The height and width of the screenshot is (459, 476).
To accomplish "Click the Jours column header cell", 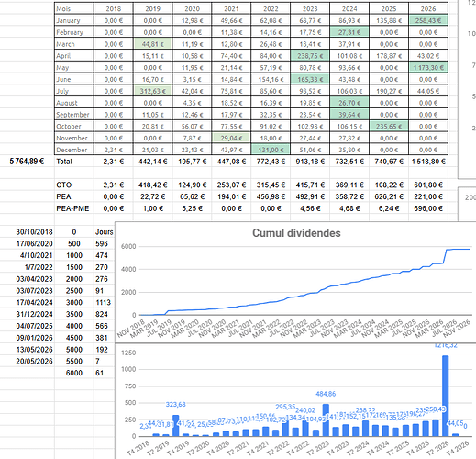I will 104,232.
